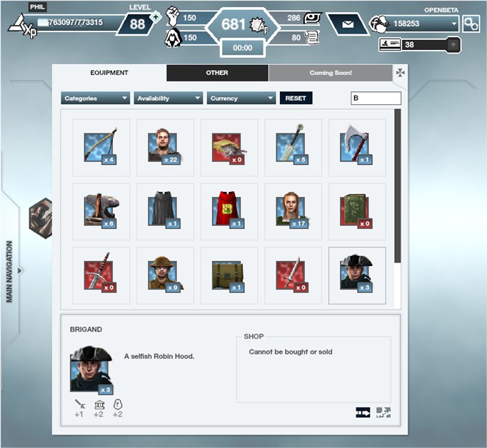The height and width of the screenshot is (448, 487).
Task: Click the PHIL player name label
Action: point(38,7)
